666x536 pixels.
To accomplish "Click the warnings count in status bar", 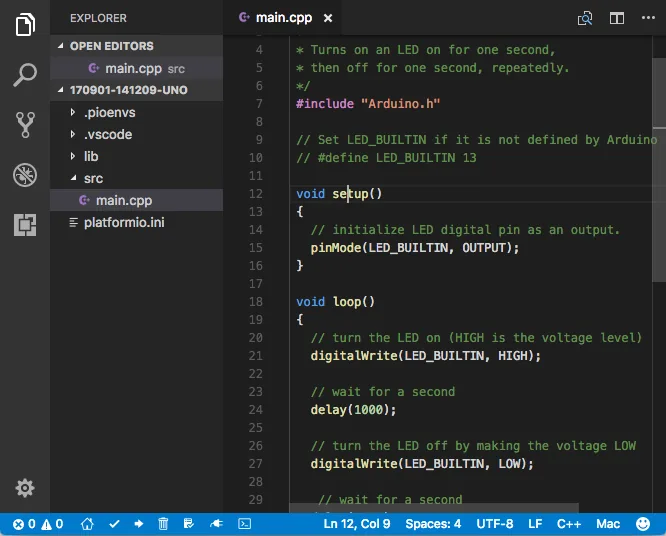I will [x=52, y=524].
